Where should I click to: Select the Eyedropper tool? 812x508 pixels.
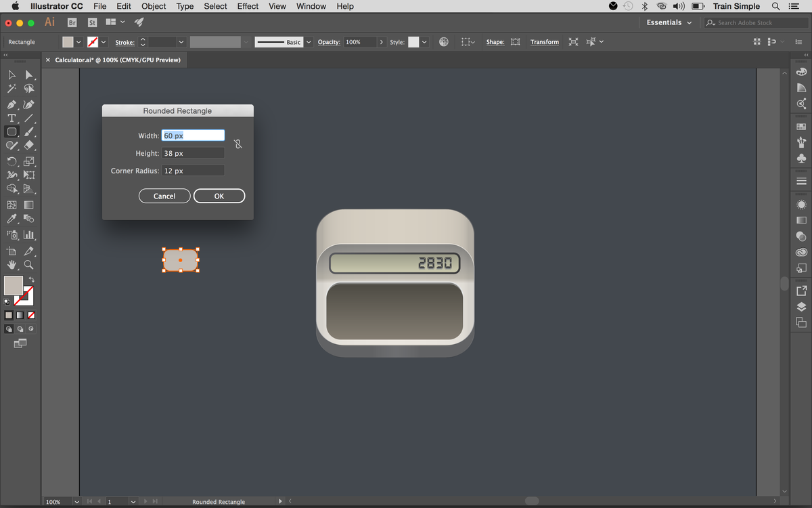[x=12, y=219]
